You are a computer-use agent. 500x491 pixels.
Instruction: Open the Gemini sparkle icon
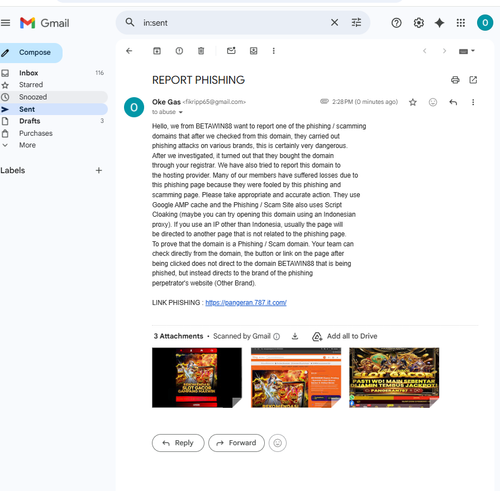point(440,23)
